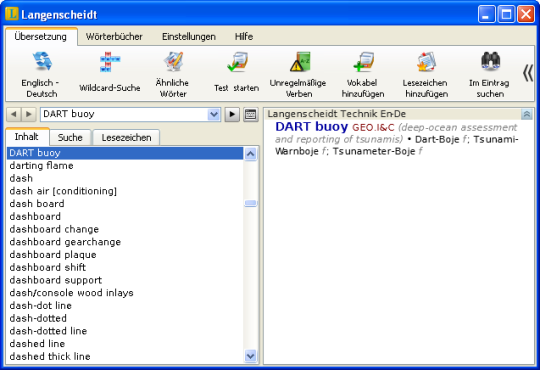This screenshot has width=540, height=370.
Task: Select 'dash-dotted' entry
Action: click(x=125, y=319)
